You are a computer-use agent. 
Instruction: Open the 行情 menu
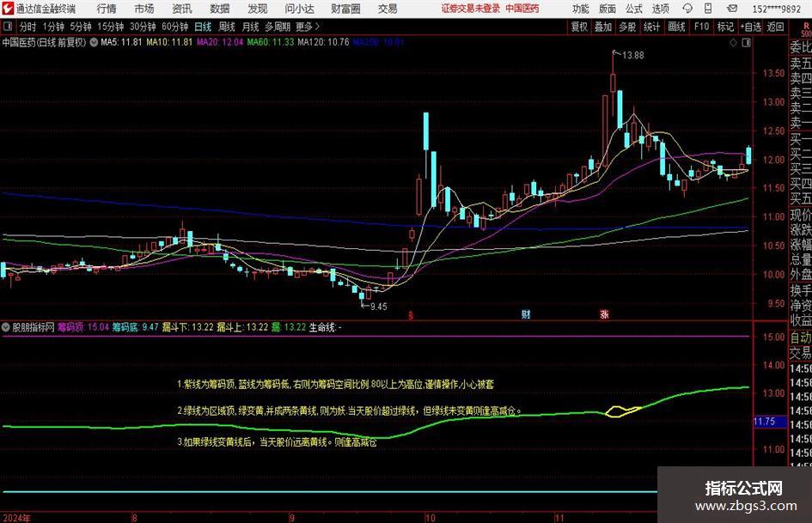tap(107, 9)
